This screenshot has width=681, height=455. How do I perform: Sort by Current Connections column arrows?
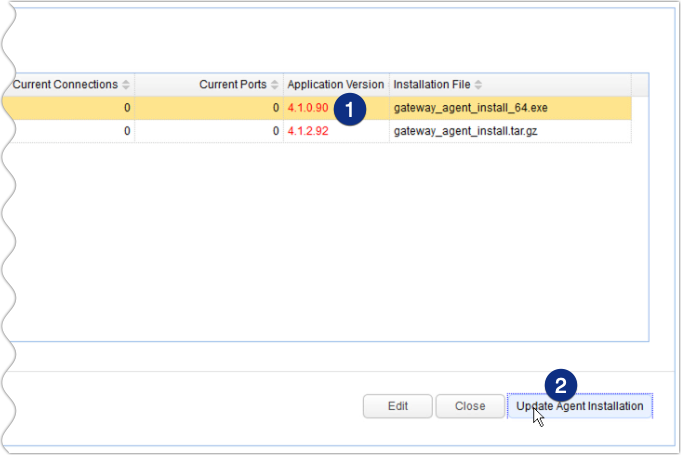[x=126, y=85]
